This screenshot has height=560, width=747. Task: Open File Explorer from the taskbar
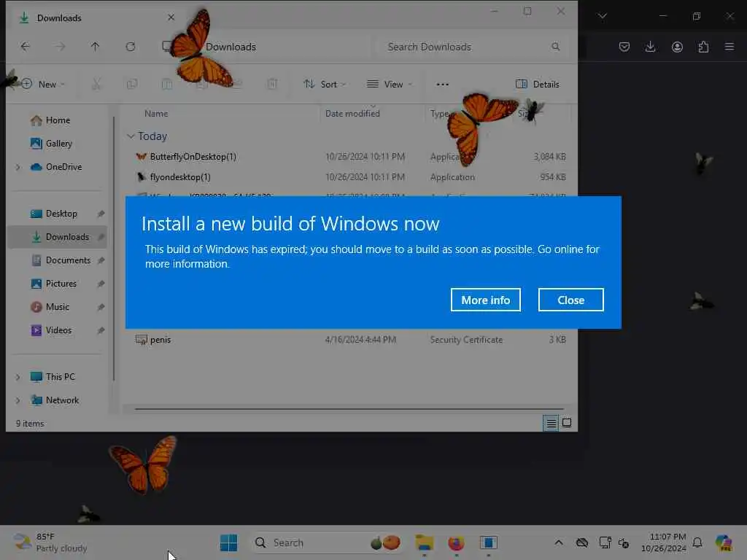click(424, 542)
